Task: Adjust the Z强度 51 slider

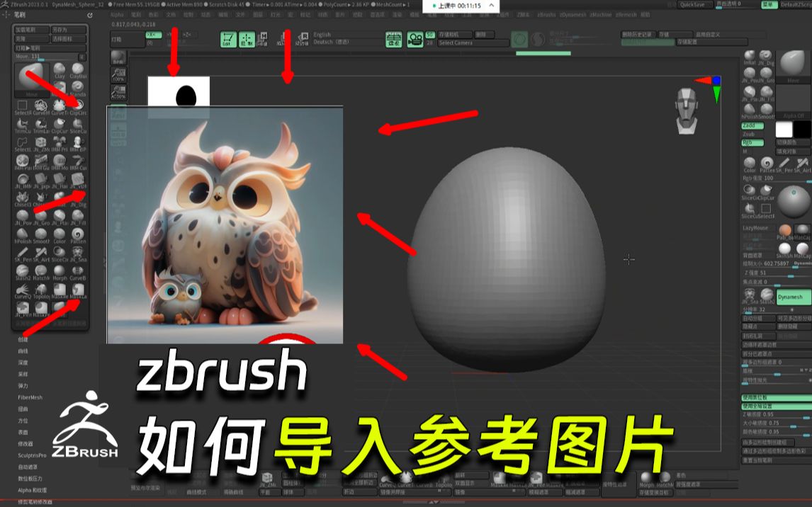Action: [777, 273]
